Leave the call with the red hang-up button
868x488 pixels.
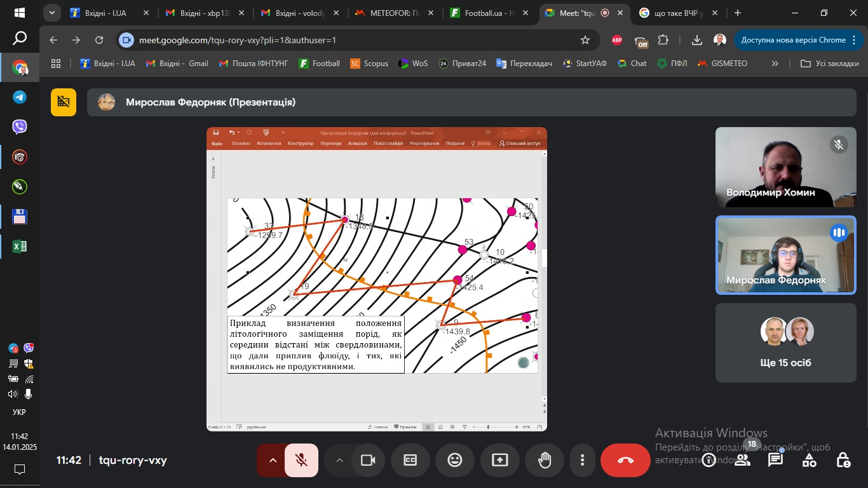(x=625, y=460)
